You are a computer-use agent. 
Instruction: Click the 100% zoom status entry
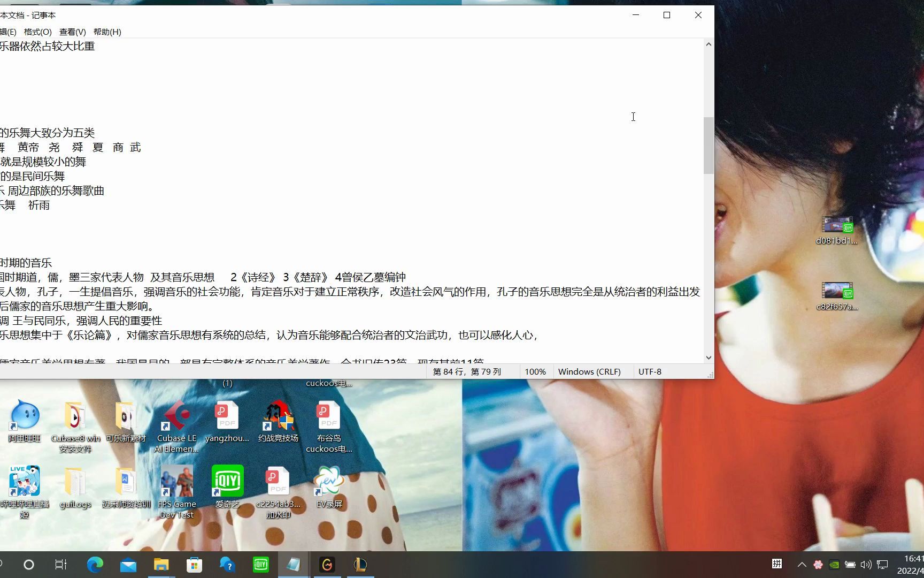[535, 371]
